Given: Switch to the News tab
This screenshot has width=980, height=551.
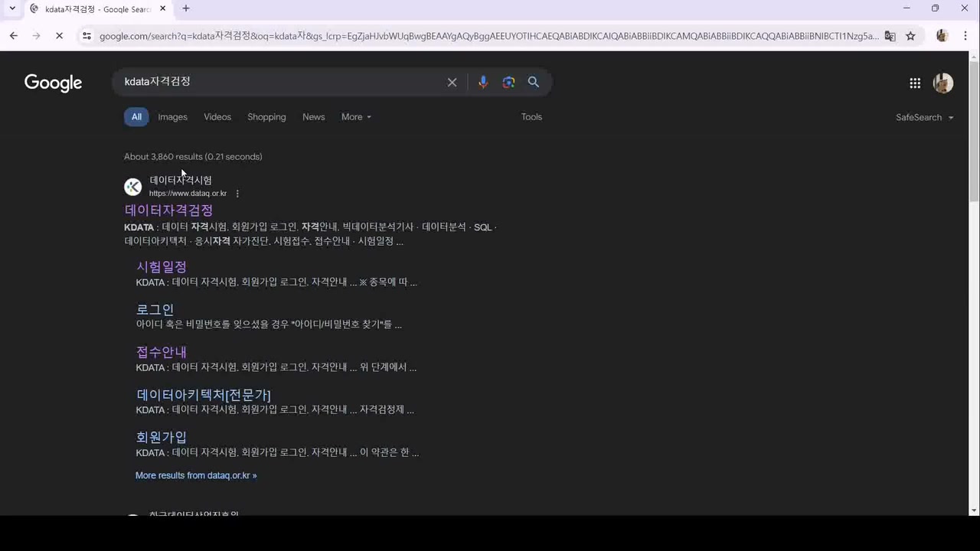Looking at the screenshot, I should coord(313,116).
